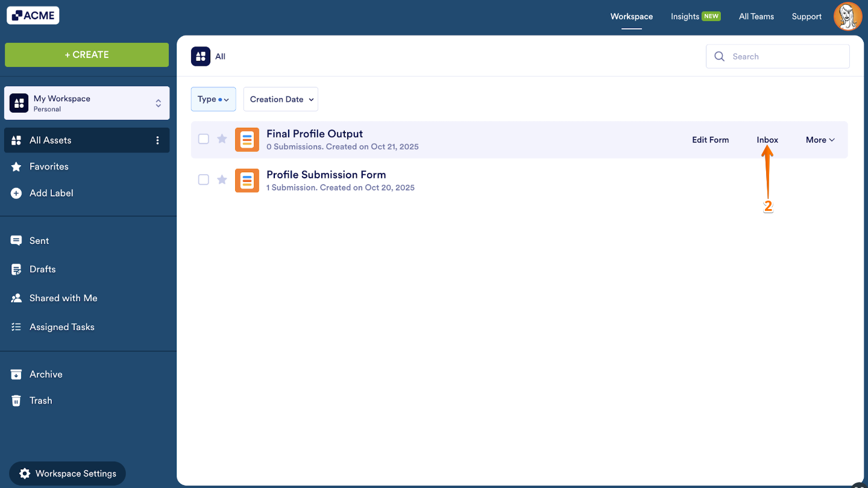Screen dimensions: 868x488
Task: Open the Support menu item
Action: coord(807,16)
